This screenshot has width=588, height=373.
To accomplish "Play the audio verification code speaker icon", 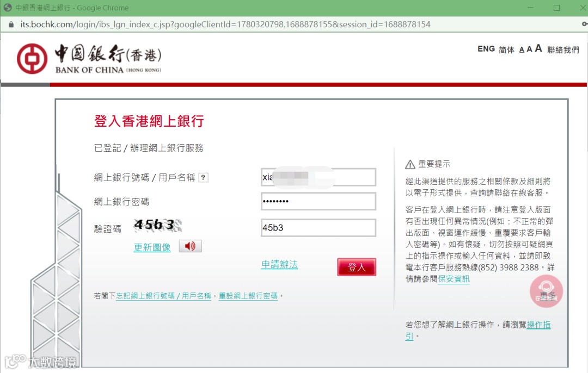I will click(190, 246).
